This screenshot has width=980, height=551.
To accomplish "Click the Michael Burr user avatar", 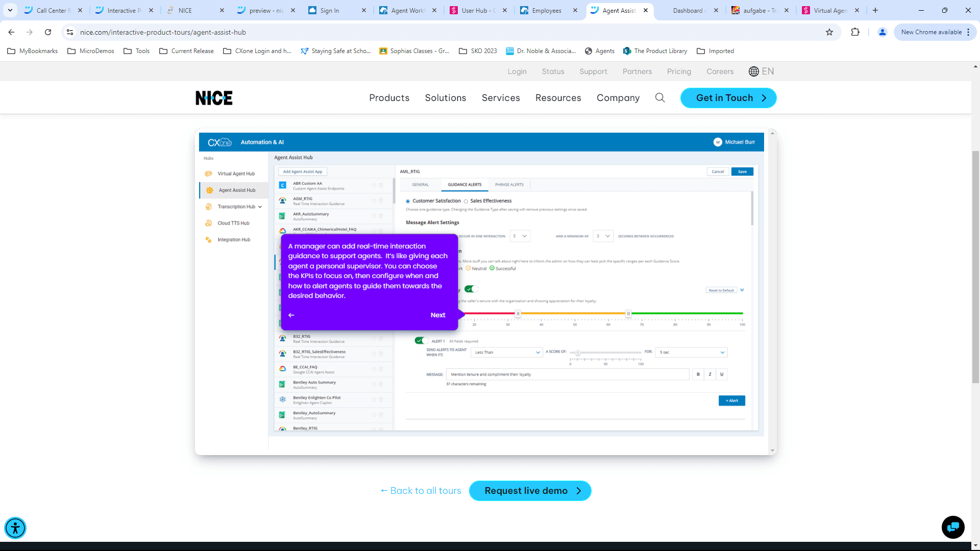I will pyautogui.click(x=718, y=142).
